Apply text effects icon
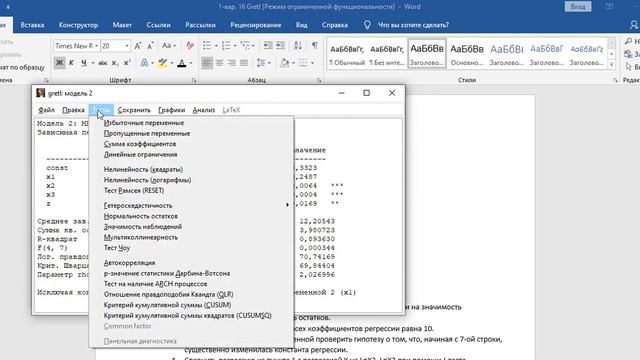The height and width of the screenshot is (360, 640). pos(144,63)
